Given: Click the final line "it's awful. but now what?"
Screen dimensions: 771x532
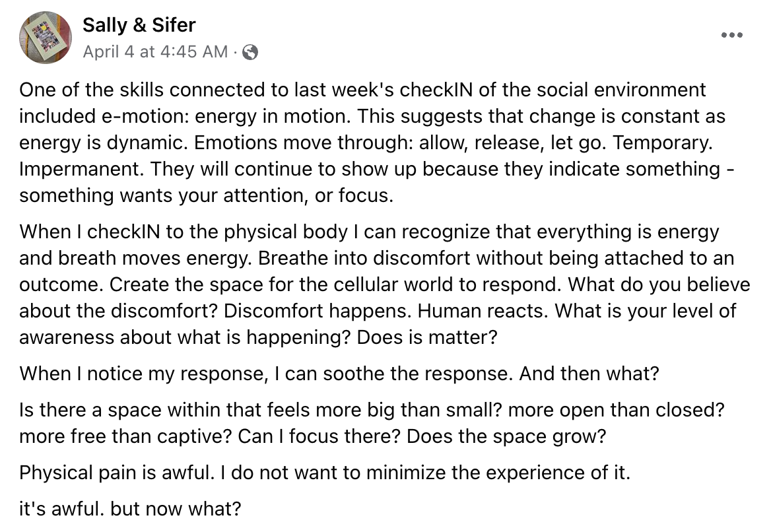Looking at the screenshot, I should click(130, 509).
